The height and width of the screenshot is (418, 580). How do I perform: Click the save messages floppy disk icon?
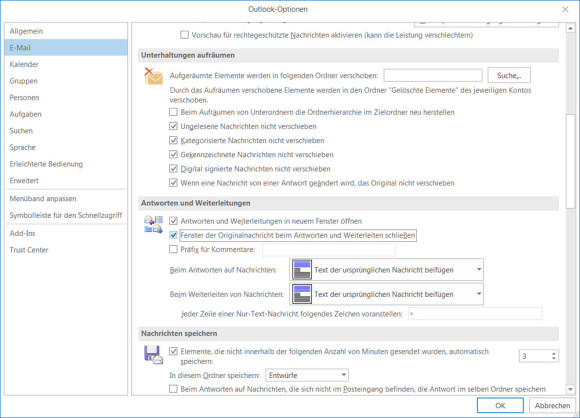coord(153,355)
